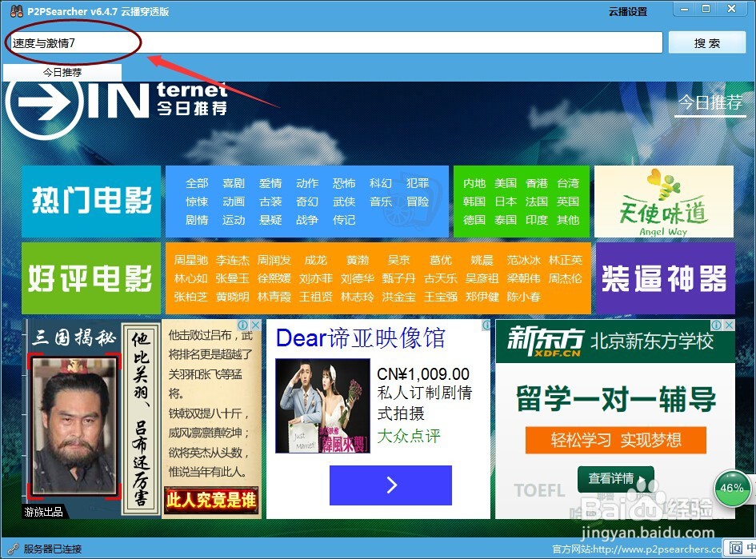756x559 pixels.
Task: Choose actor 成龙
Action: [316, 260]
